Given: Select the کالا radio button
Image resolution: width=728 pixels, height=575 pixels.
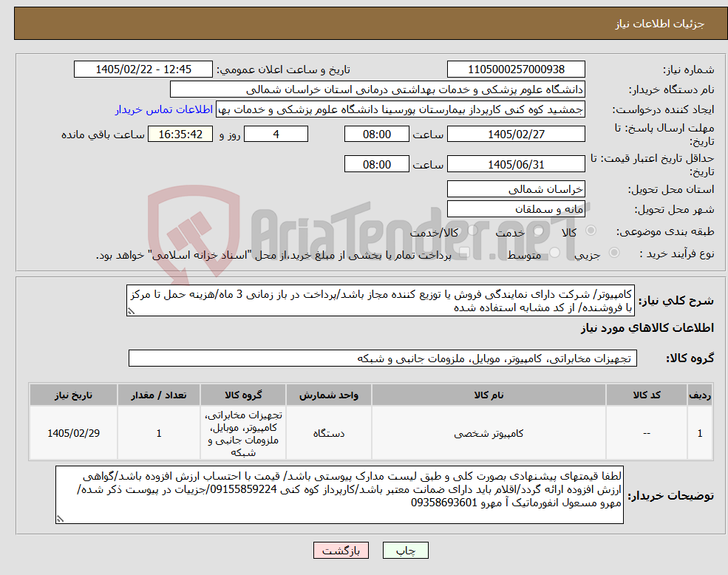Looking at the screenshot, I should click(591, 231).
